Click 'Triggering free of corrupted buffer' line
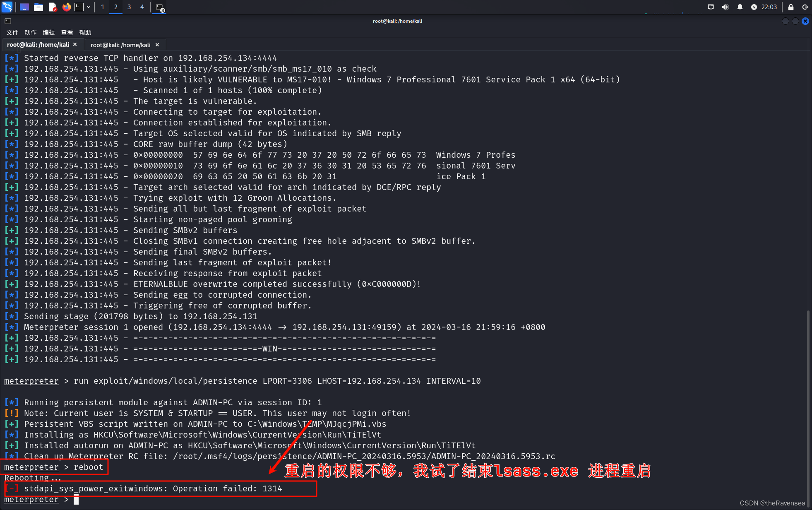812x510 pixels. 158,306
